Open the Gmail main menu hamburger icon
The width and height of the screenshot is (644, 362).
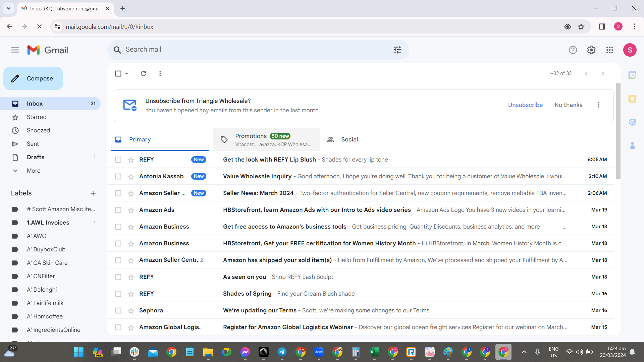(x=15, y=50)
